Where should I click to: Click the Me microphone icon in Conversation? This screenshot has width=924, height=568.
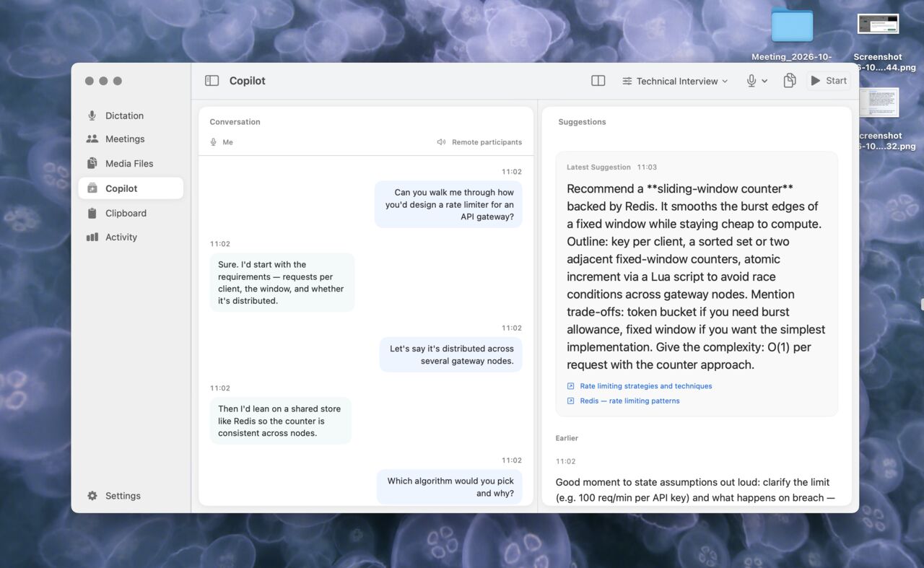tap(213, 142)
